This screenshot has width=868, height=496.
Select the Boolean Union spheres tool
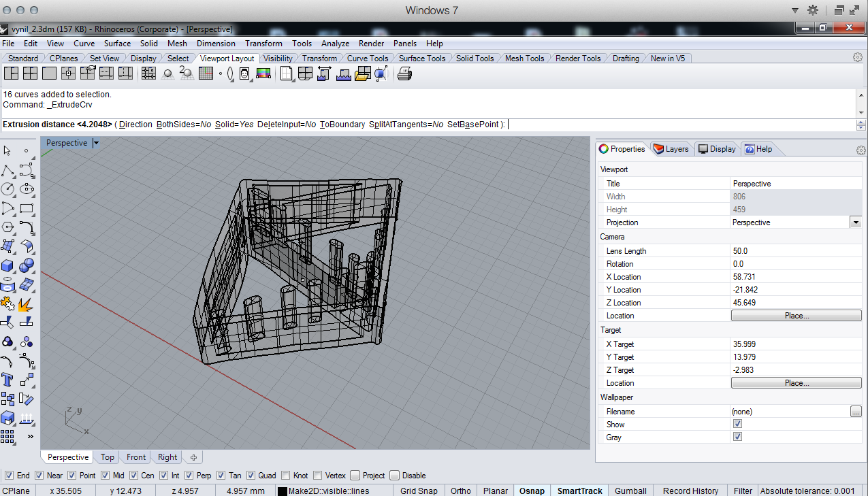click(x=27, y=265)
